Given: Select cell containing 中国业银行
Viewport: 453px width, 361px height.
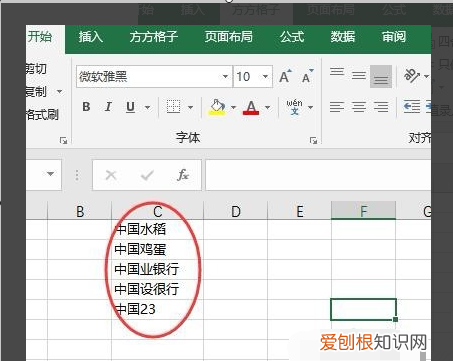Looking at the screenshot, I should click(x=157, y=269).
